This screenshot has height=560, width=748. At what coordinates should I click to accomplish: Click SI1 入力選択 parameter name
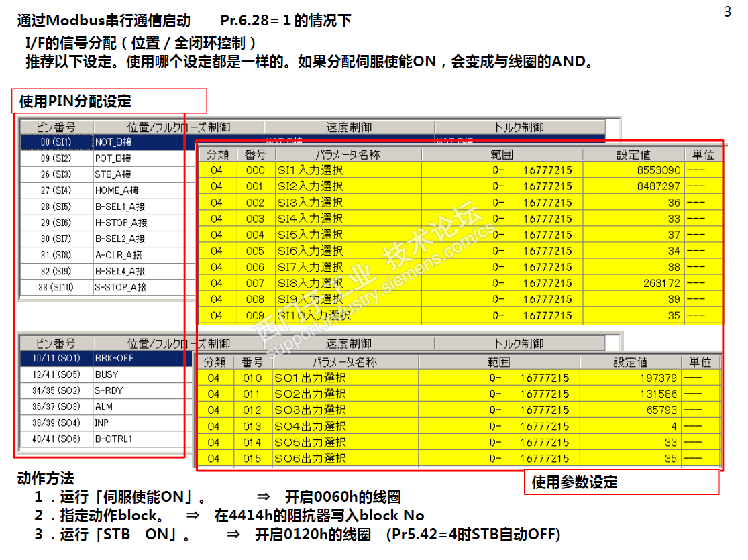coord(311,170)
